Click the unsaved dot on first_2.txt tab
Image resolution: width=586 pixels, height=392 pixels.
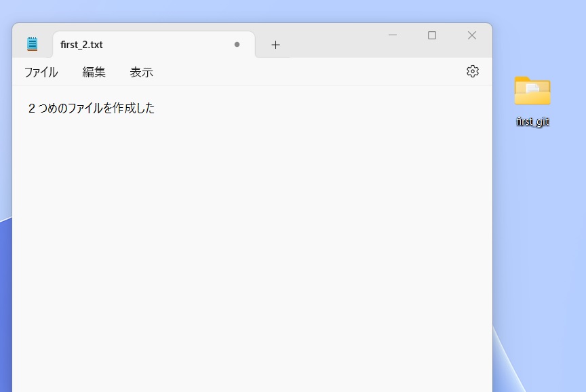coord(237,45)
